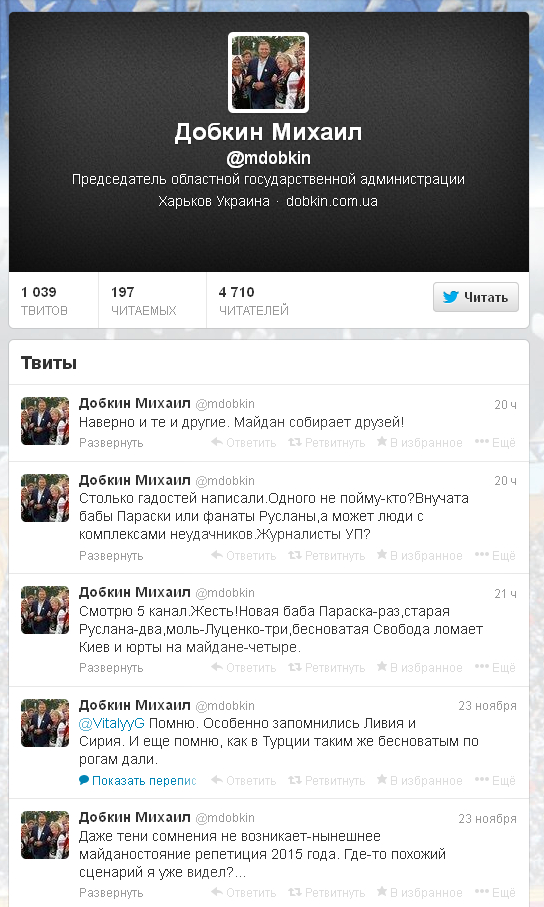Expand the 'Даже тени сомнения' tweet with 'Развернуть'
This screenshot has height=907, width=544.
pyautogui.click(x=111, y=893)
